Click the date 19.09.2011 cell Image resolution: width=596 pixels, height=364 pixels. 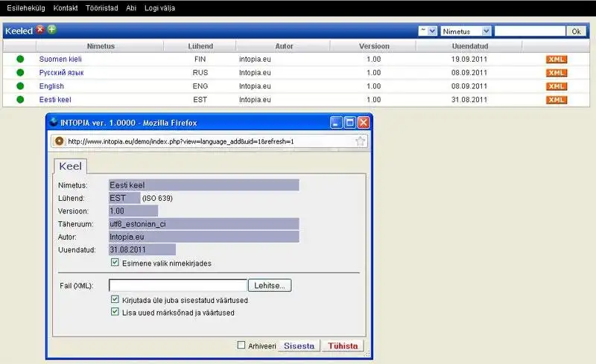(469, 59)
